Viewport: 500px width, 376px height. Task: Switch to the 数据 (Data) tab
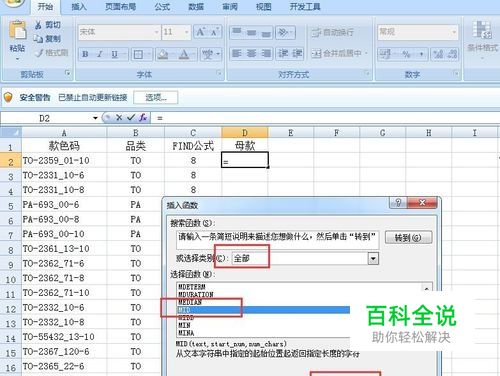196,7
